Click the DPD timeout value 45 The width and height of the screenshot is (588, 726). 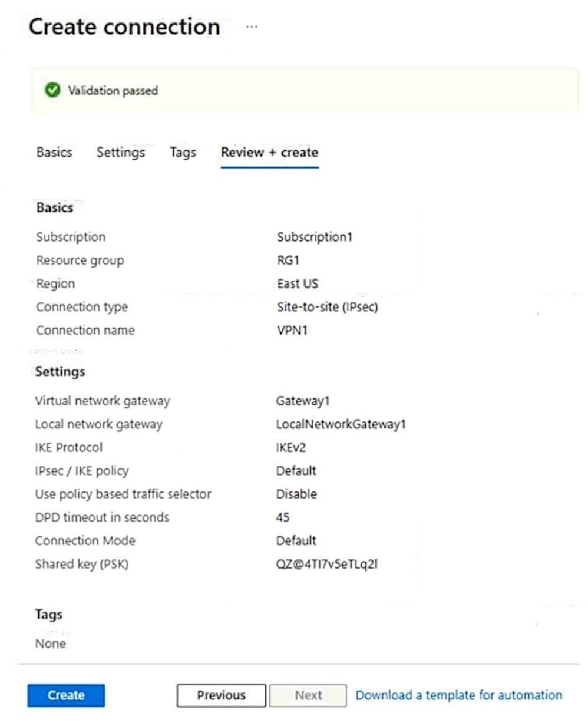283,517
